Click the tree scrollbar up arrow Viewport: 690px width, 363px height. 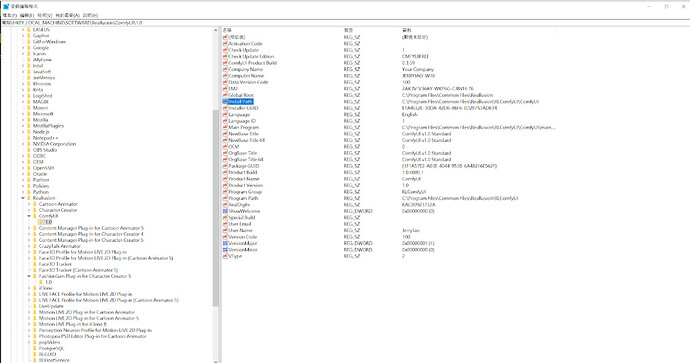216,30
